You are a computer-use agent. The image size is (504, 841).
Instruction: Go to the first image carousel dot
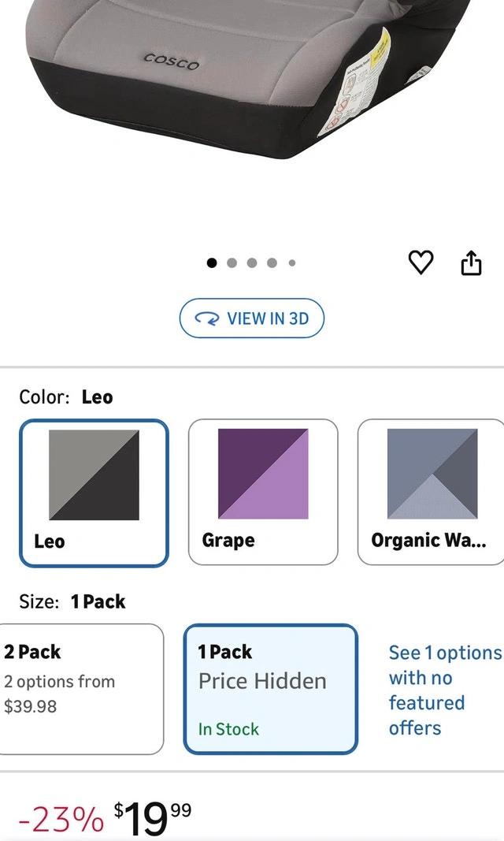click(212, 263)
